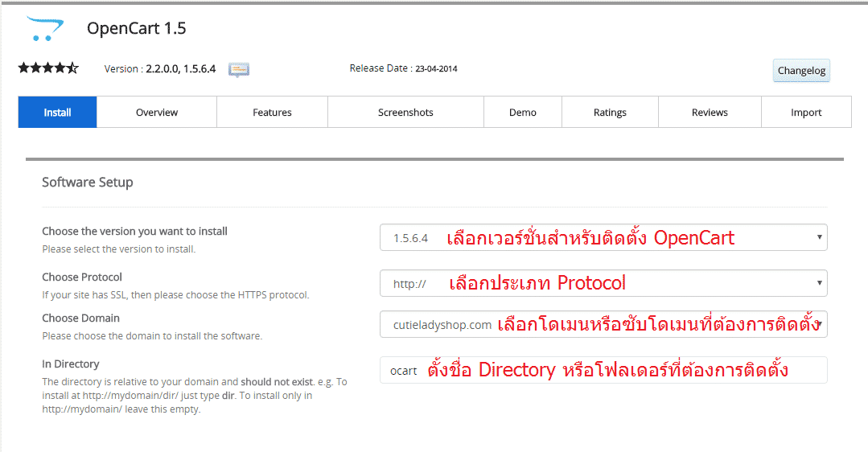Screen dimensions: 868x452
Task: Open the protocol dropdown showing http://
Action: pos(603,283)
